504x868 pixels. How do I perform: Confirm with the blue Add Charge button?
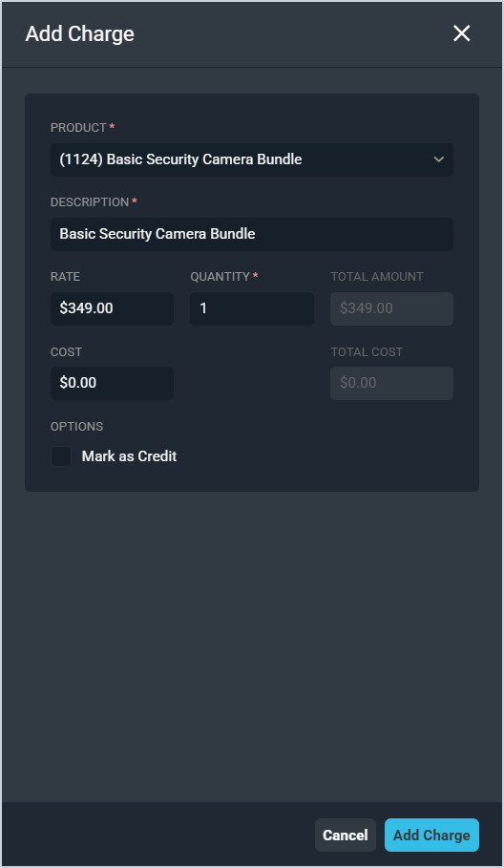(431, 835)
